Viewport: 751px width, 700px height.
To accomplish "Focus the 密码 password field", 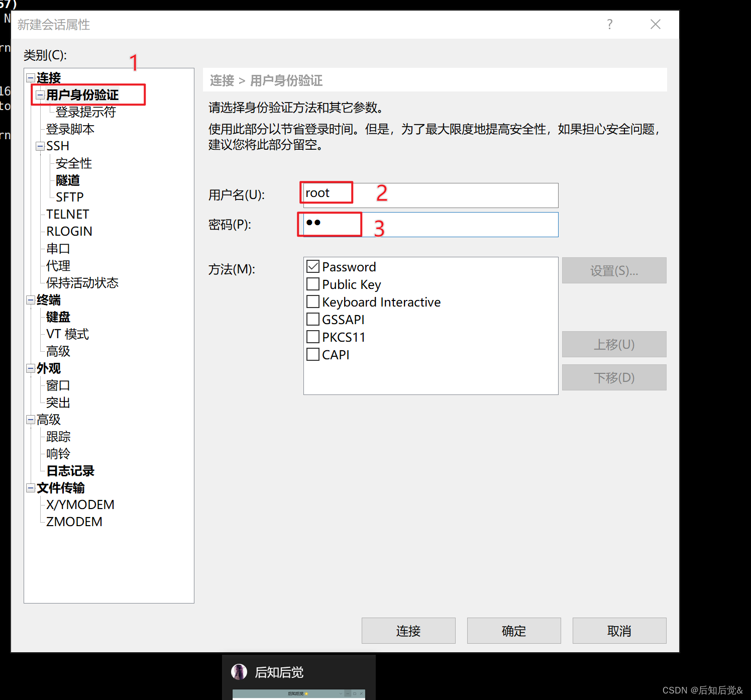I will coord(431,225).
